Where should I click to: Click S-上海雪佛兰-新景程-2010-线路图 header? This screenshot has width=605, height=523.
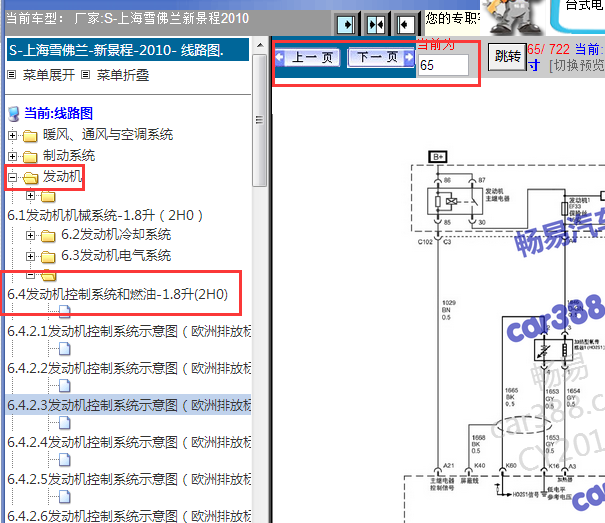click(x=128, y=50)
